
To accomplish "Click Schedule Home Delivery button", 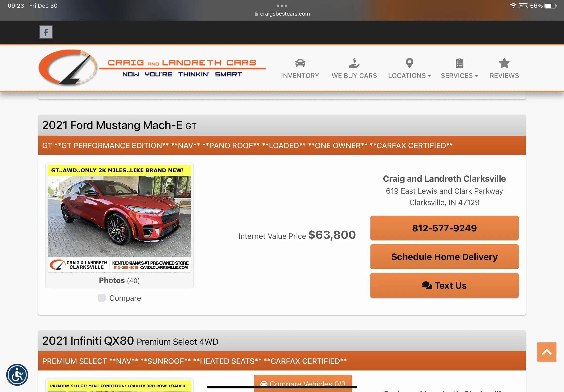I will (x=444, y=257).
